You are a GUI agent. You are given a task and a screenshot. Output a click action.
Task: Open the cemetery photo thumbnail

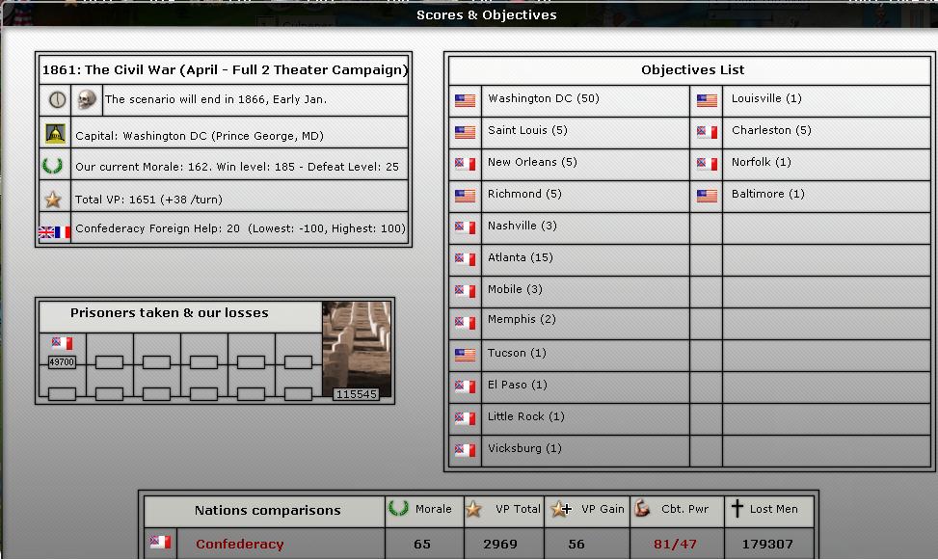(358, 349)
